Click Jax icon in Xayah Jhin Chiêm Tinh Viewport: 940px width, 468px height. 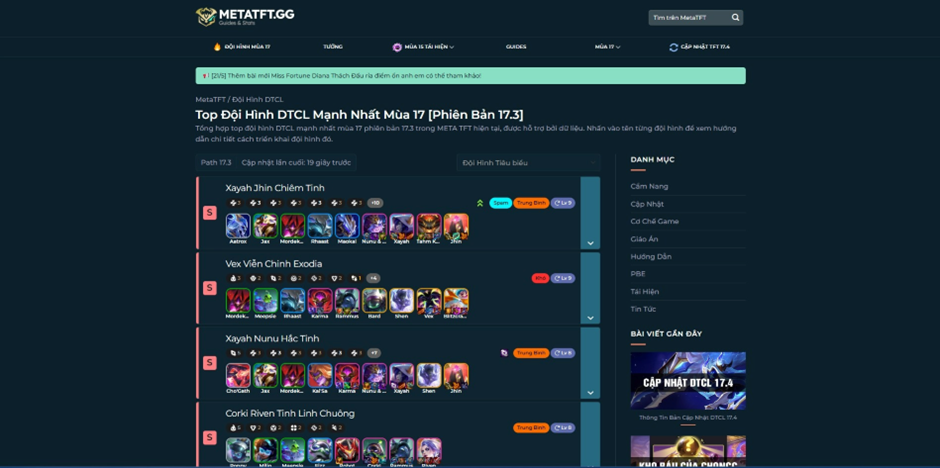pyautogui.click(x=266, y=226)
